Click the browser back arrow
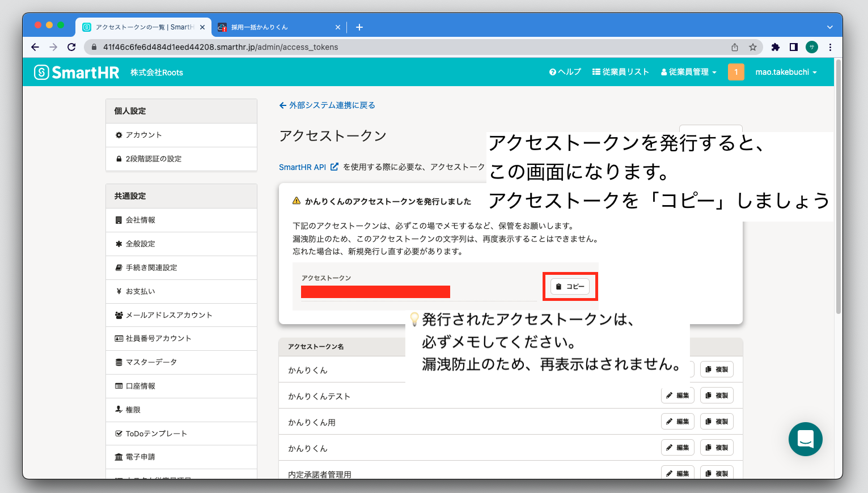This screenshot has height=493, width=868. click(35, 47)
